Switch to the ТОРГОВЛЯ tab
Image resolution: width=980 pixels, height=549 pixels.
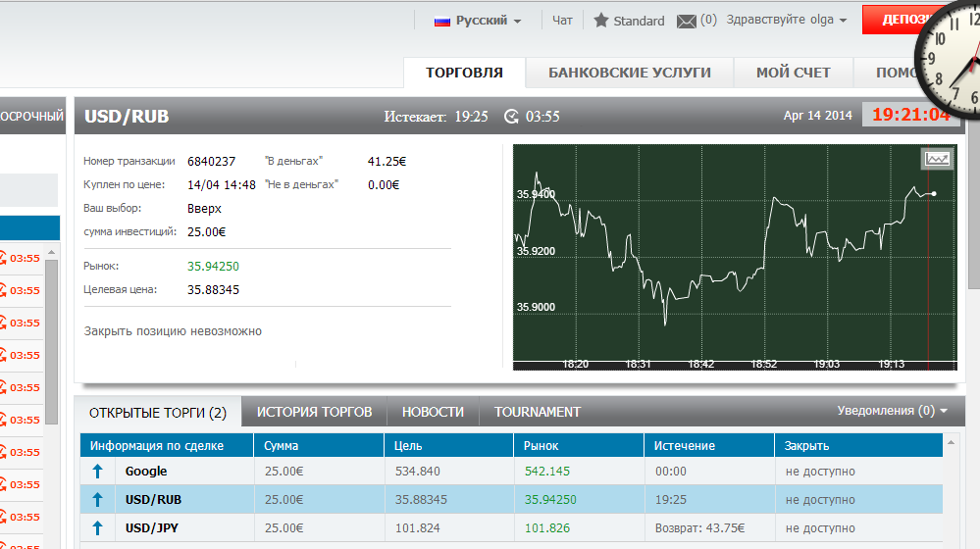point(464,74)
